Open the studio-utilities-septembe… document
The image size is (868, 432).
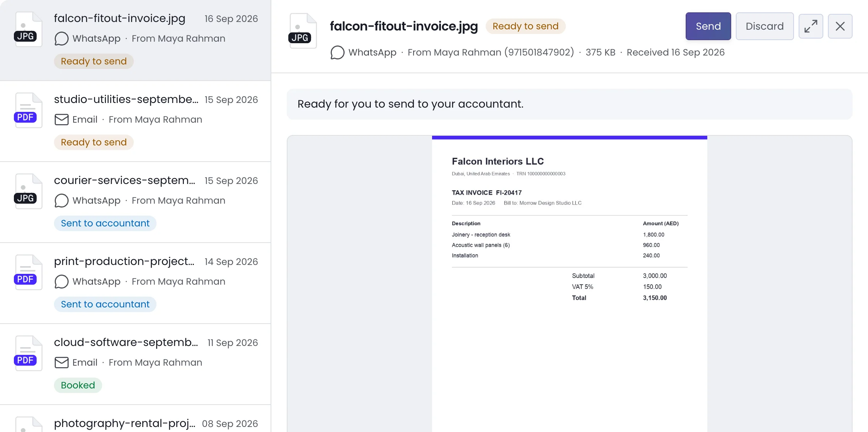point(135,121)
